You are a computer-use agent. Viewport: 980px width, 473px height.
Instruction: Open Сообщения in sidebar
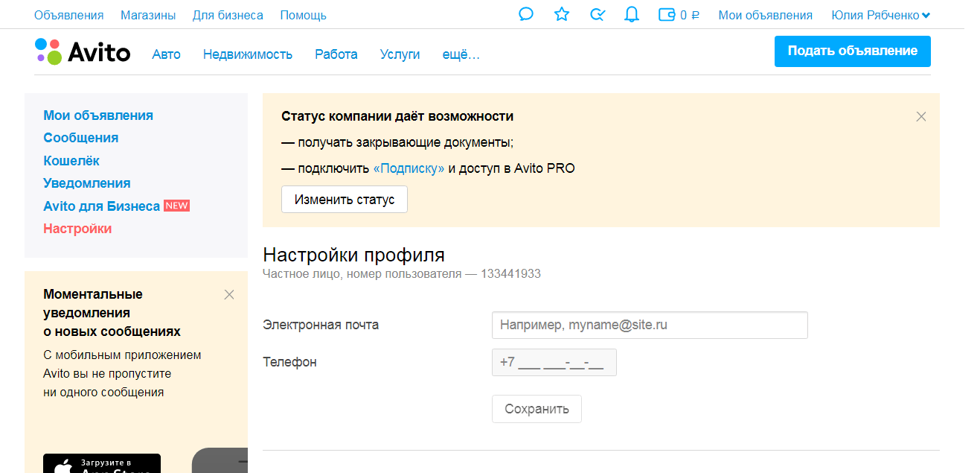[x=80, y=138]
